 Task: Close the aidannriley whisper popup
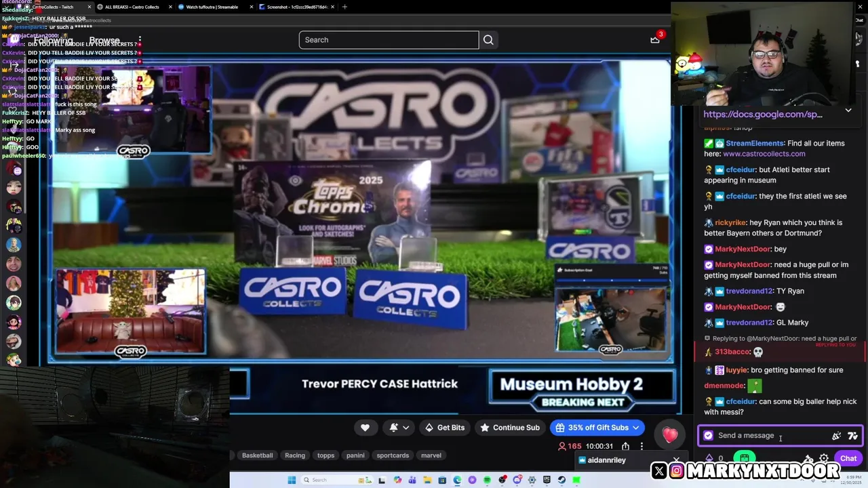pyautogui.click(x=676, y=460)
